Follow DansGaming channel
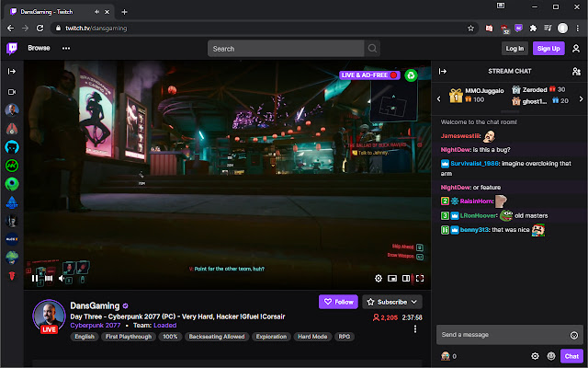The image size is (588, 368). coord(338,302)
